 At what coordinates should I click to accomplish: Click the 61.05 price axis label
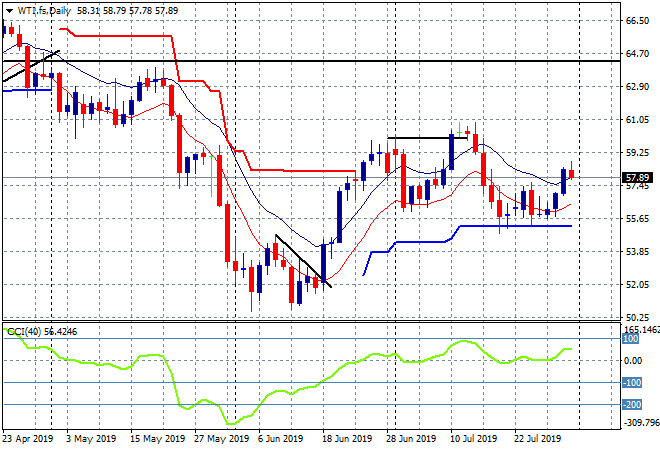pyautogui.click(x=637, y=120)
